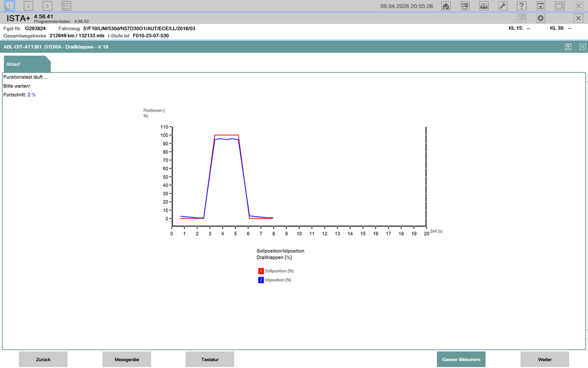Click the printer icon in top toolbar

[483, 6]
